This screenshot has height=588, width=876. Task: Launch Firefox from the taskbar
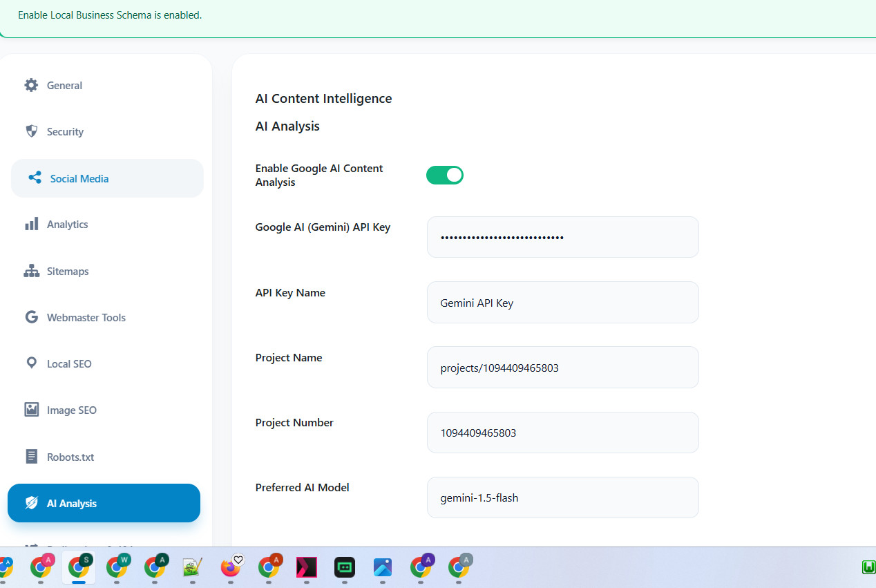(231, 568)
